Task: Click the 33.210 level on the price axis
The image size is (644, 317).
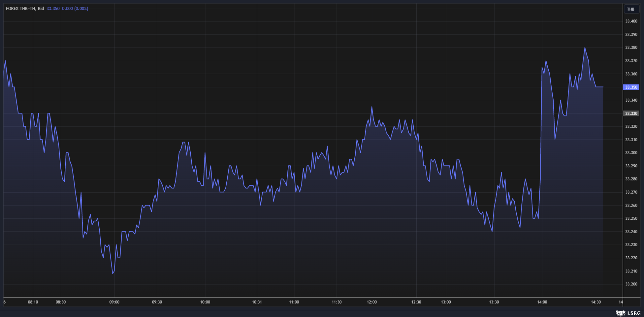Action: [631, 270]
